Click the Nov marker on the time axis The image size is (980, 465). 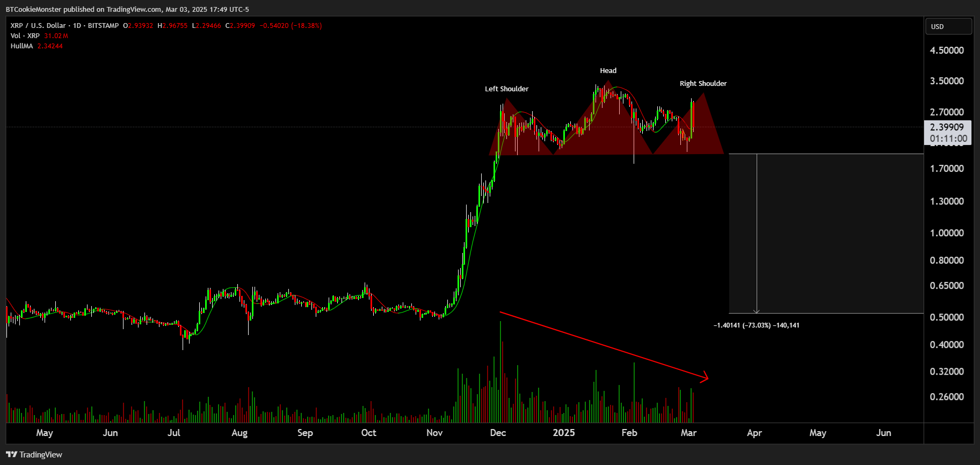tap(434, 433)
